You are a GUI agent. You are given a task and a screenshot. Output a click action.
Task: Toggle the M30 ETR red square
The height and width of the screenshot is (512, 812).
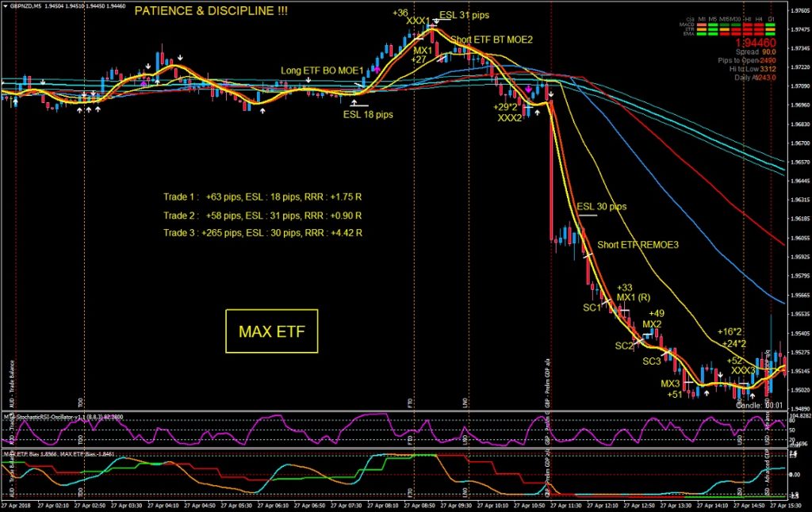pyautogui.click(x=735, y=29)
